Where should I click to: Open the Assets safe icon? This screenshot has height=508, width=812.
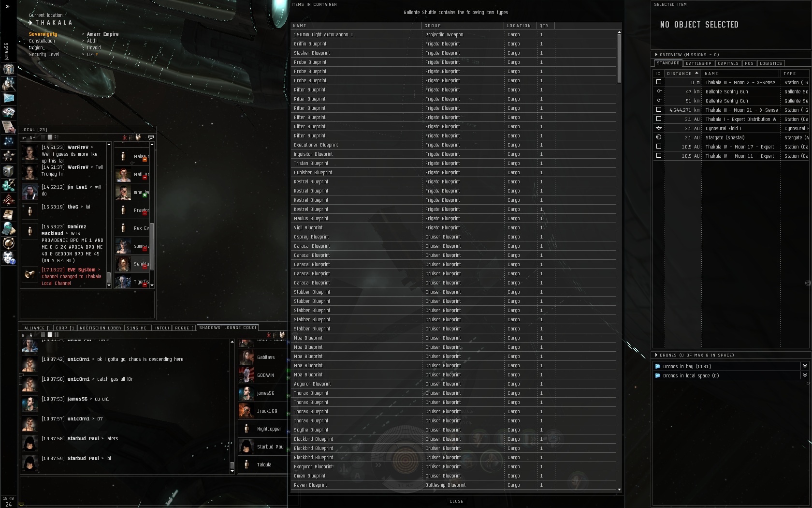(x=9, y=170)
